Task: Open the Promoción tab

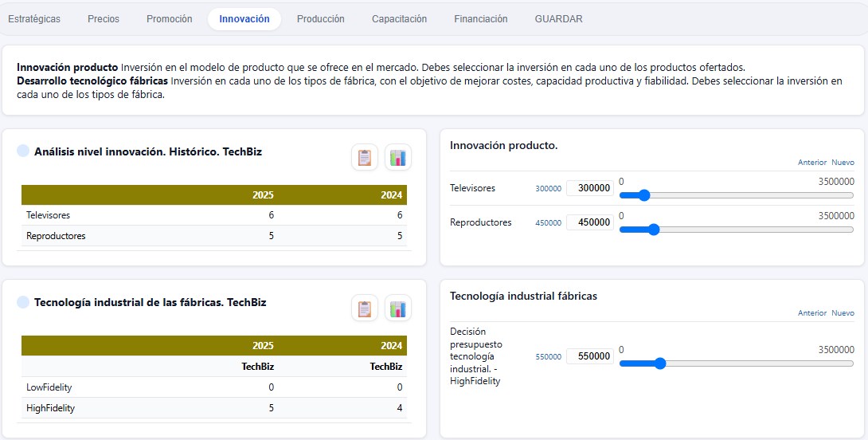Action: [170, 19]
